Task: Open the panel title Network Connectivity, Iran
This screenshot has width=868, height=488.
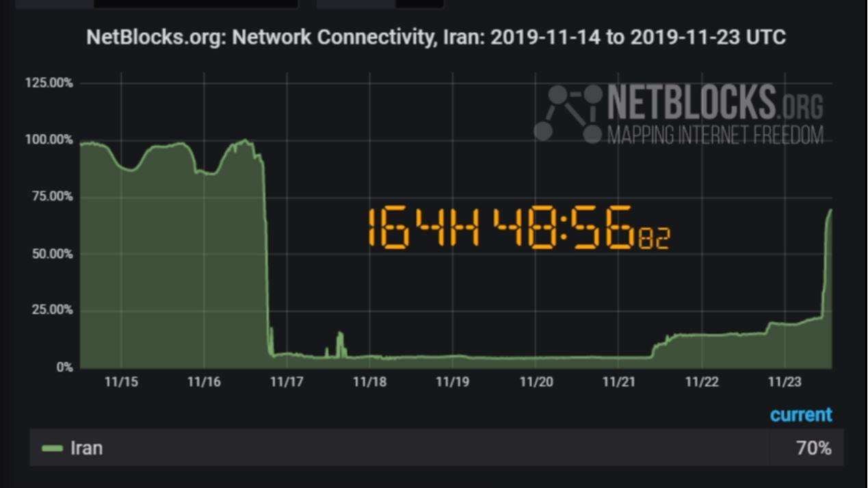Action: pos(436,37)
